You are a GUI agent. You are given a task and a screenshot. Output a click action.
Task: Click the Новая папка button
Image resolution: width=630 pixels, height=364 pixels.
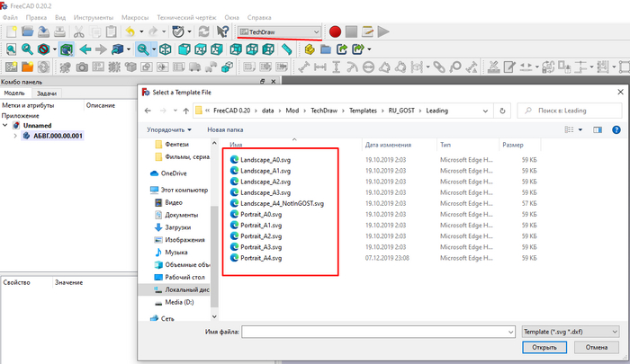coord(226,129)
